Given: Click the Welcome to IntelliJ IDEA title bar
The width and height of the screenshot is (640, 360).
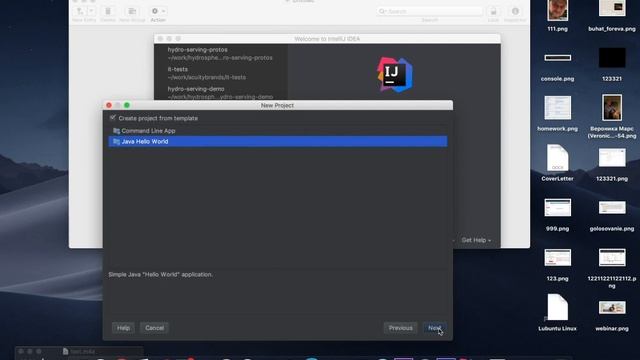Looking at the screenshot, I should pos(327,39).
